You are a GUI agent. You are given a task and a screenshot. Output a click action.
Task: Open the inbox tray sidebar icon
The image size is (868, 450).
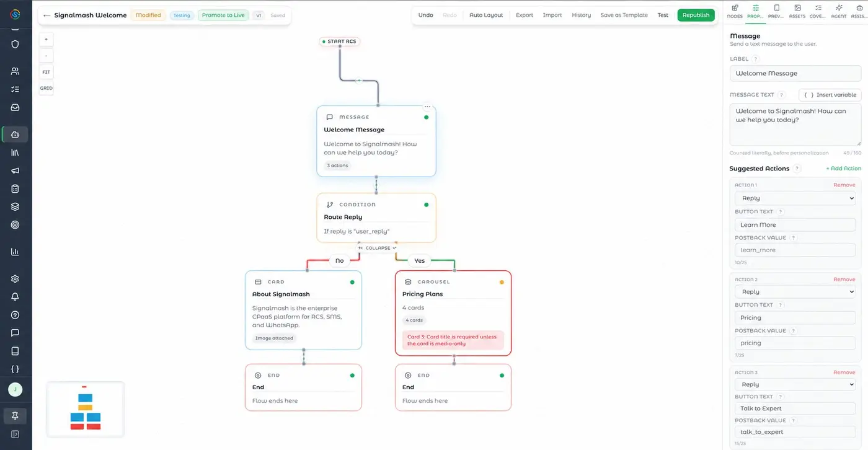[x=15, y=107]
